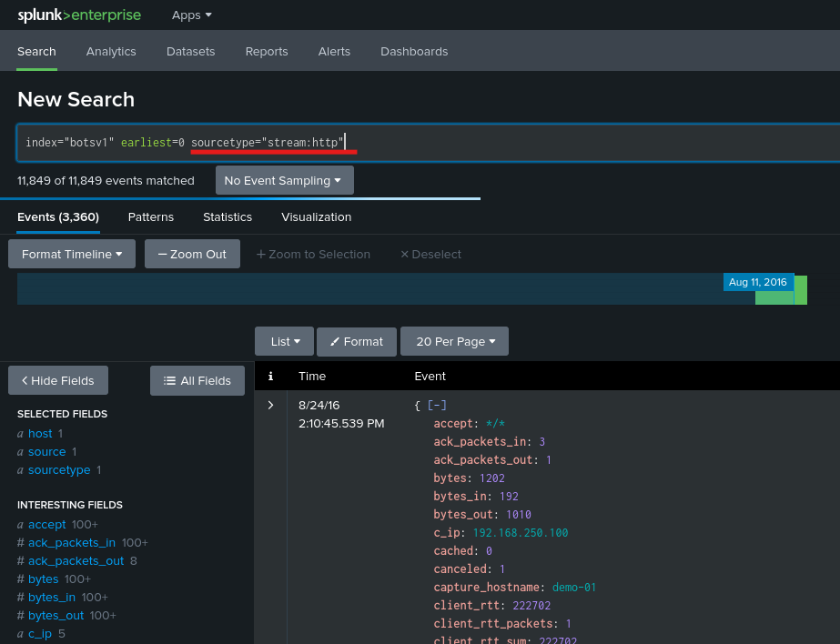Screen dimensions: 840x644
Task: Click the Deselect button
Action: point(431,255)
